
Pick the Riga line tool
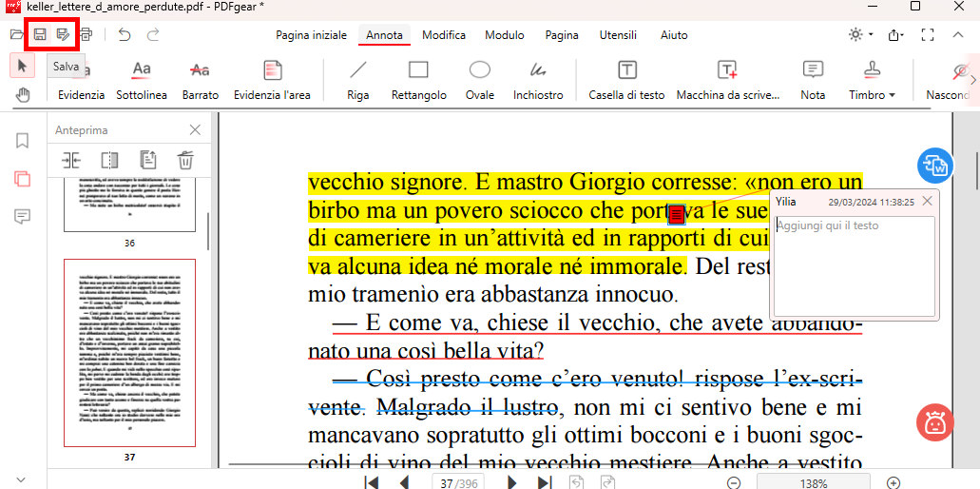click(x=358, y=79)
